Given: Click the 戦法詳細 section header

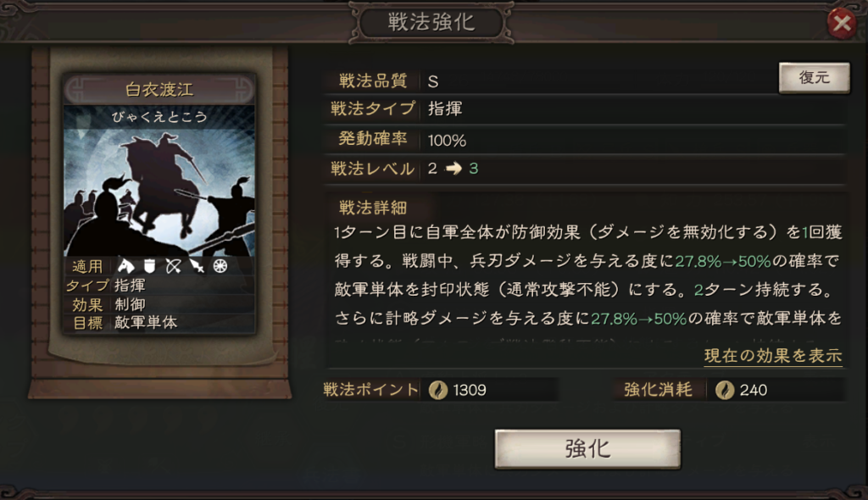Looking at the screenshot, I should click(x=373, y=208).
